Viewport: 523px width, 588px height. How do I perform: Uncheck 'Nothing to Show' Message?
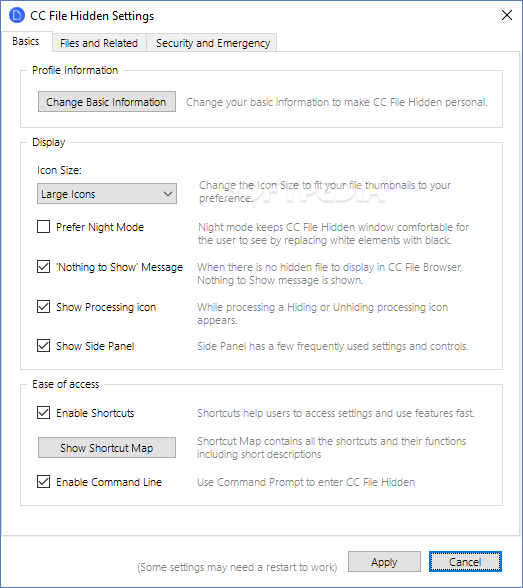tap(43, 267)
